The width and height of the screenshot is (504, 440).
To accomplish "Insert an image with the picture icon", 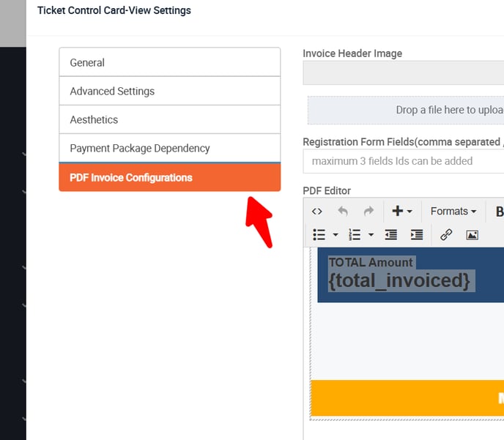I will 472,235.
